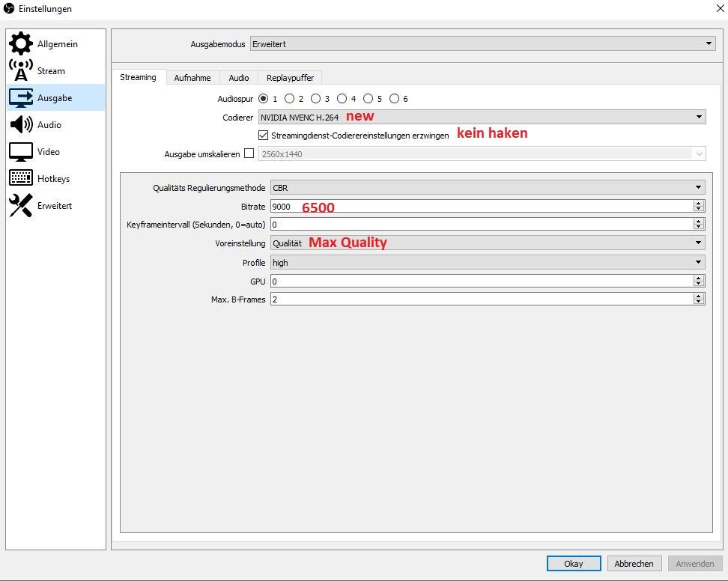Open Allgemein settings via gear icon
The image size is (728, 581).
coord(21,43)
